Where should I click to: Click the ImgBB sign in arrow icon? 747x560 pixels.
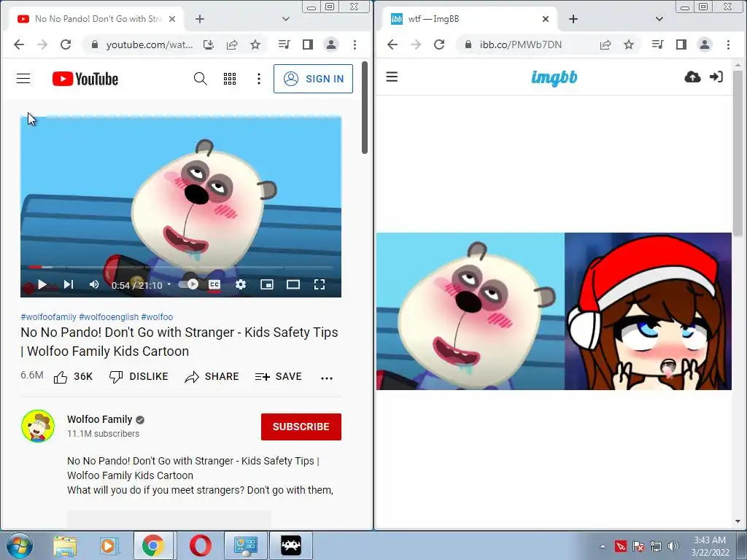click(x=716, y=77)
